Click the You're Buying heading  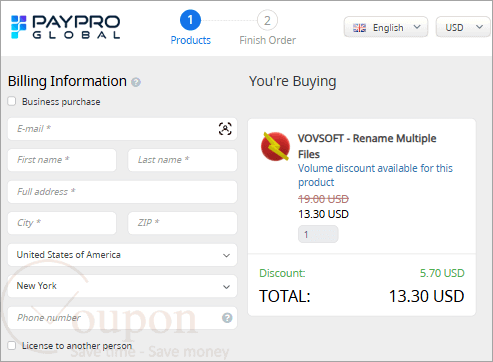292,82
